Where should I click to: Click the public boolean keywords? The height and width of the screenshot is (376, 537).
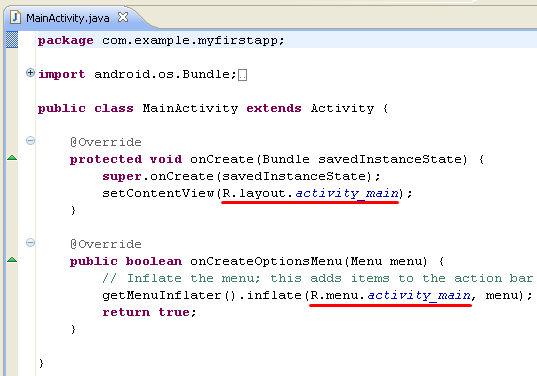pyautogui.click(x=126, y=261)
